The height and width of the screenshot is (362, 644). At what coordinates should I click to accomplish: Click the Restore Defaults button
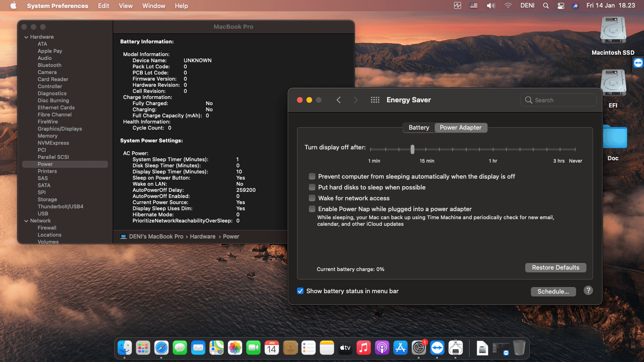(555, 267)
